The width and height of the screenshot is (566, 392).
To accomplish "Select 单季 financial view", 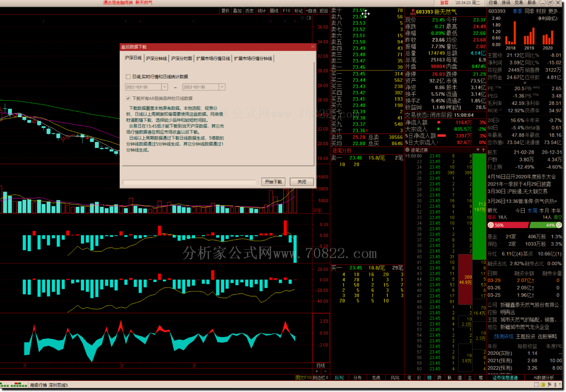I will click(518, 11).
